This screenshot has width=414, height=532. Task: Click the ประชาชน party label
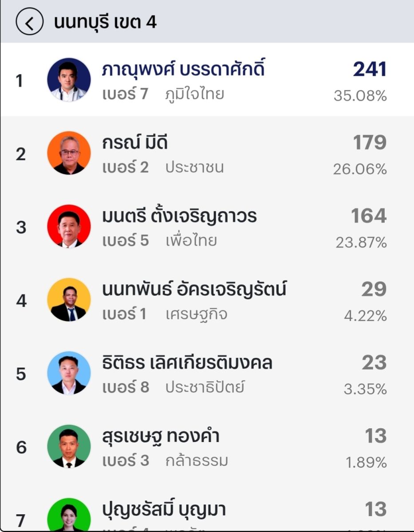click(194, 168)
